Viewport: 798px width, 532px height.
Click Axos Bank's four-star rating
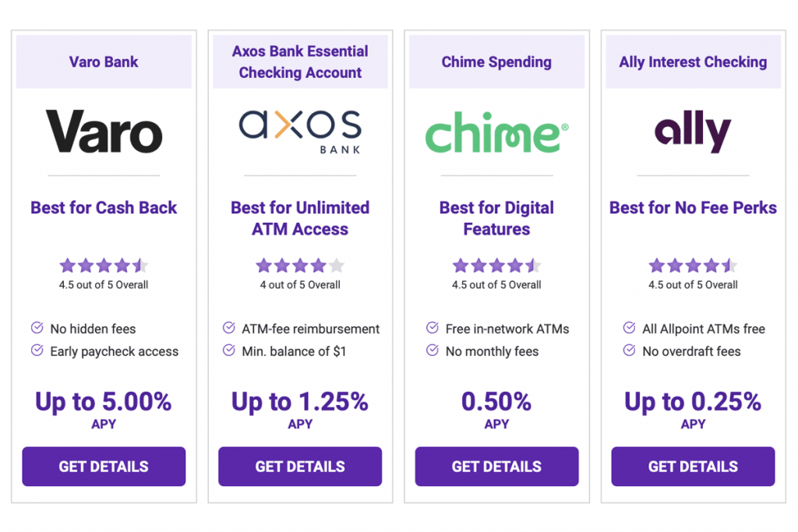pyautogui.click(x=300, y=266)
